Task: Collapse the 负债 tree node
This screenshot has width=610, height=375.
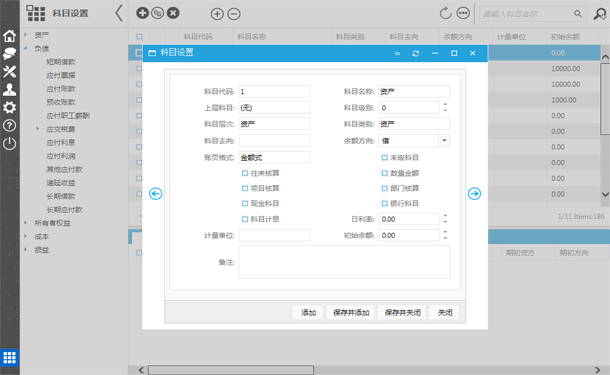Action: point(26,48)
